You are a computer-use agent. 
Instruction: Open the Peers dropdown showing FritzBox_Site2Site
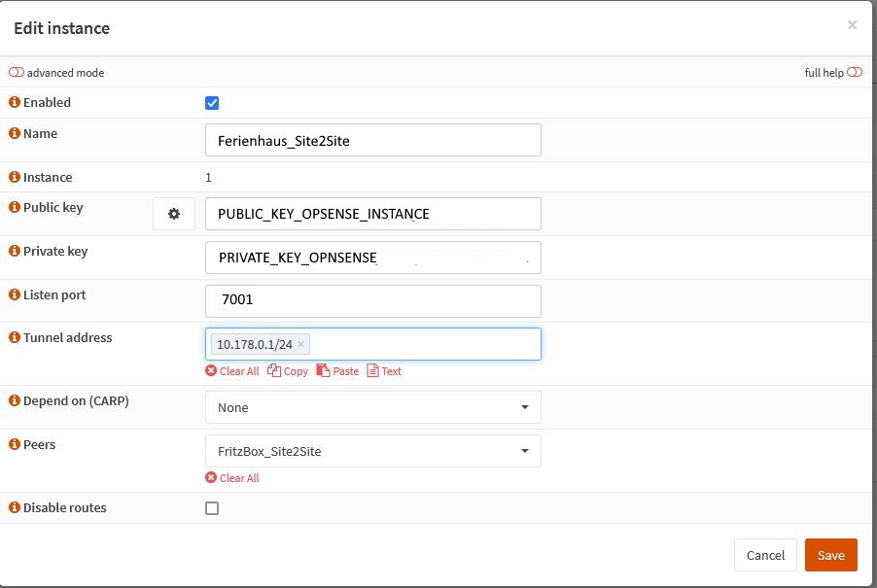point(373,451)
